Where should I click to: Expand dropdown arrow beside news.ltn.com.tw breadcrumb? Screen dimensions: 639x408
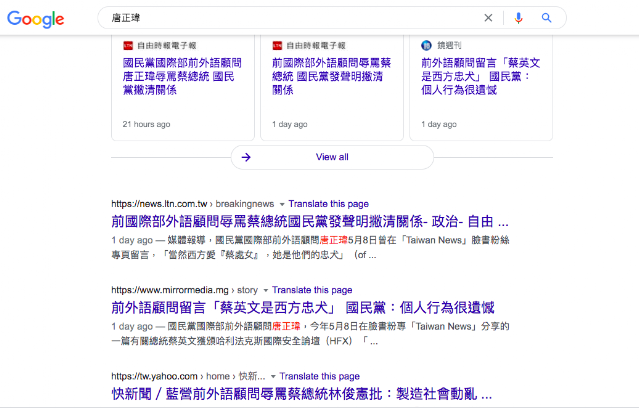pyautogui.click(x=282, y=204)
